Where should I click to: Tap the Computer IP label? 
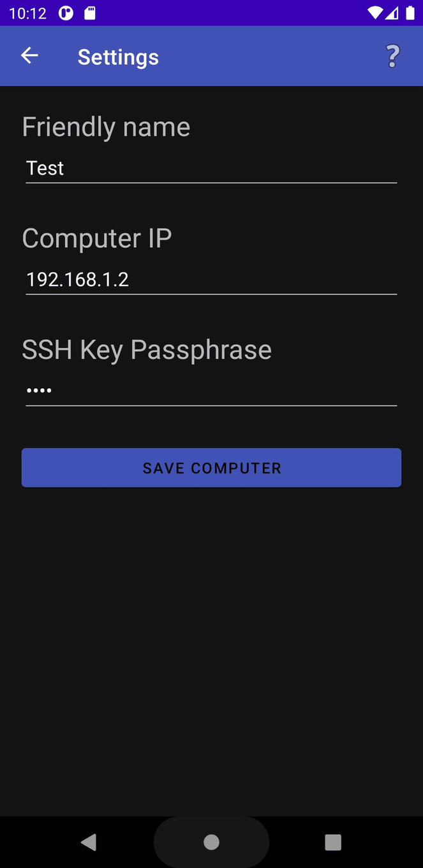96,238
